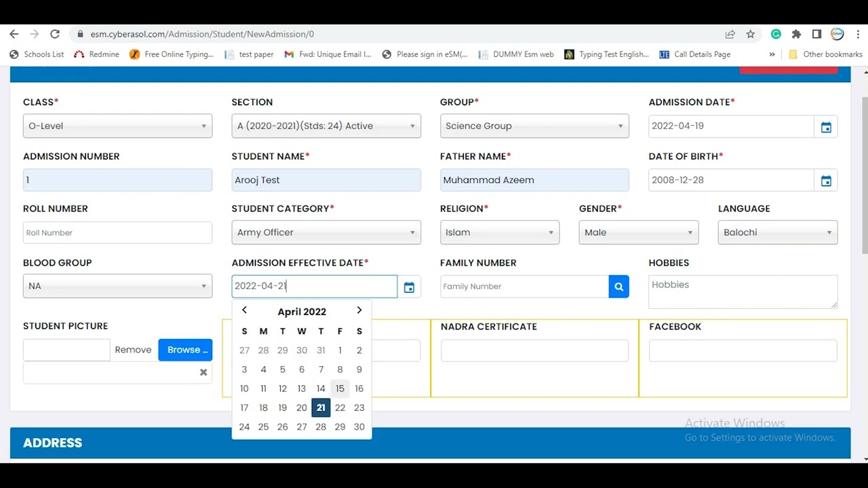Select April 22 in calendar
Image resolution: width=868 pixels, height=488 pixels.
click(340, 407)
